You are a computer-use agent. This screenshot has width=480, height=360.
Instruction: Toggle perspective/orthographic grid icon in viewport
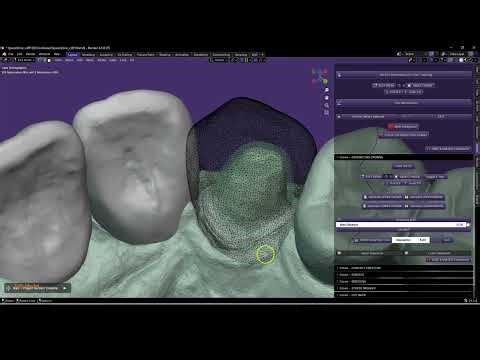click(x=327, y=113)
